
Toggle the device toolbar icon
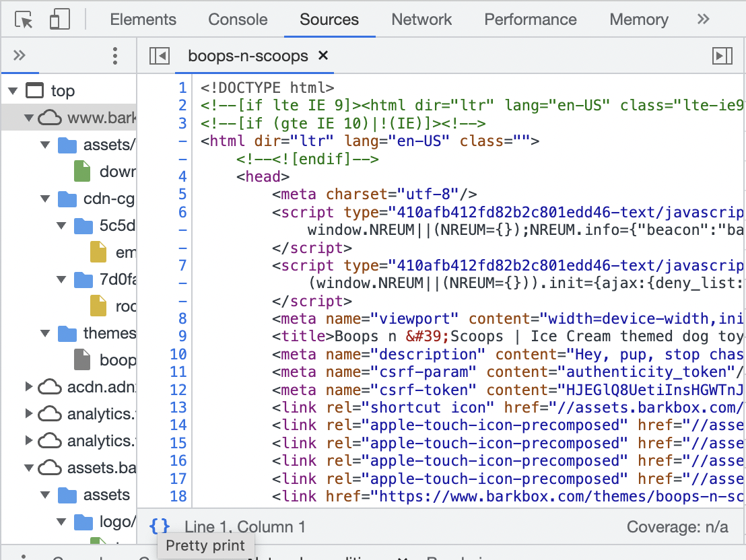[59, 20]
